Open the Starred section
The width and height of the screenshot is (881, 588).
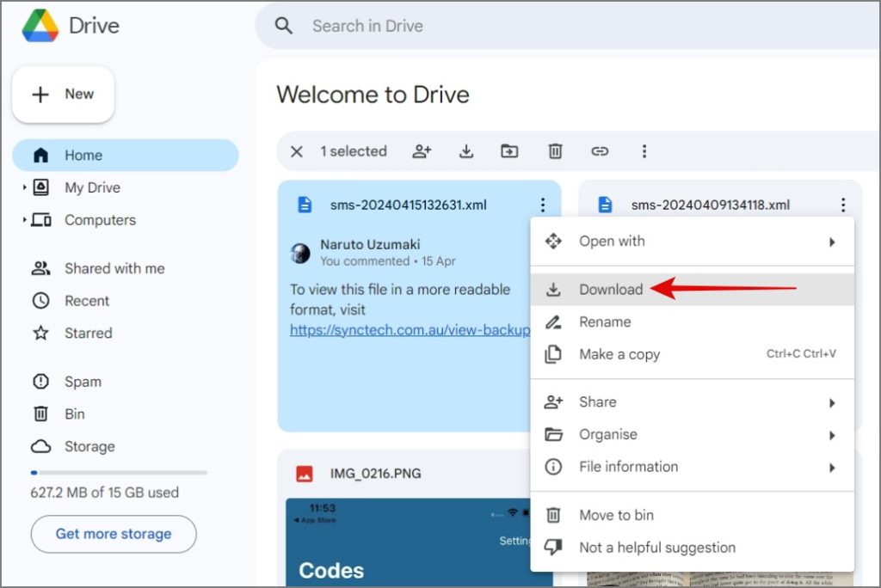coord(89,333)
